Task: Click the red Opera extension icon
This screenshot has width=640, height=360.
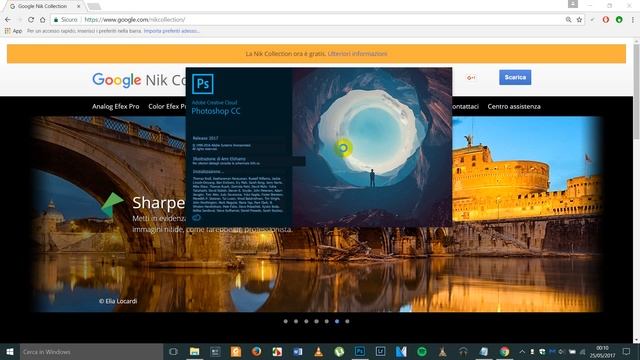Action: point(606,20)
